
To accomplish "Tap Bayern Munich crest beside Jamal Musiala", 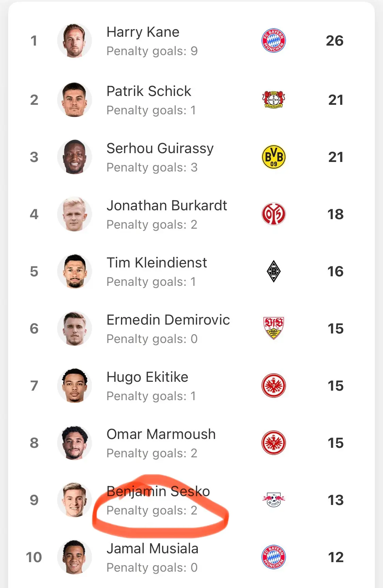I will [273, 557].
